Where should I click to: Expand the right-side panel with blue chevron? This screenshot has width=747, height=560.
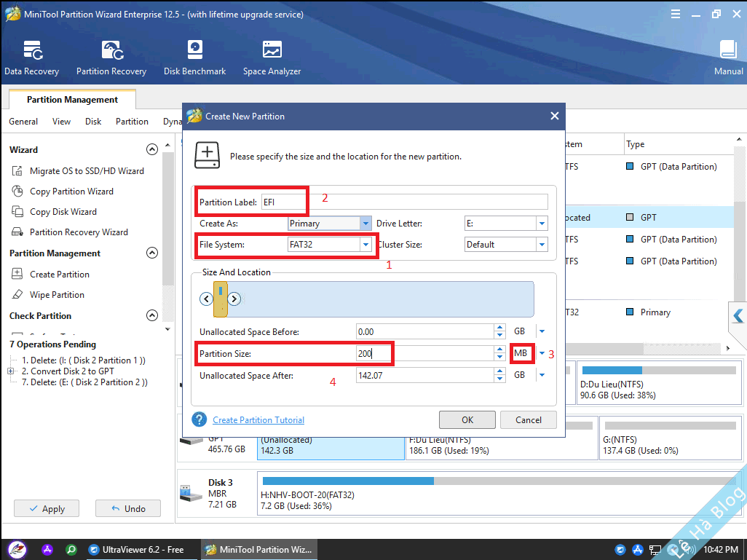click(738, 316)
